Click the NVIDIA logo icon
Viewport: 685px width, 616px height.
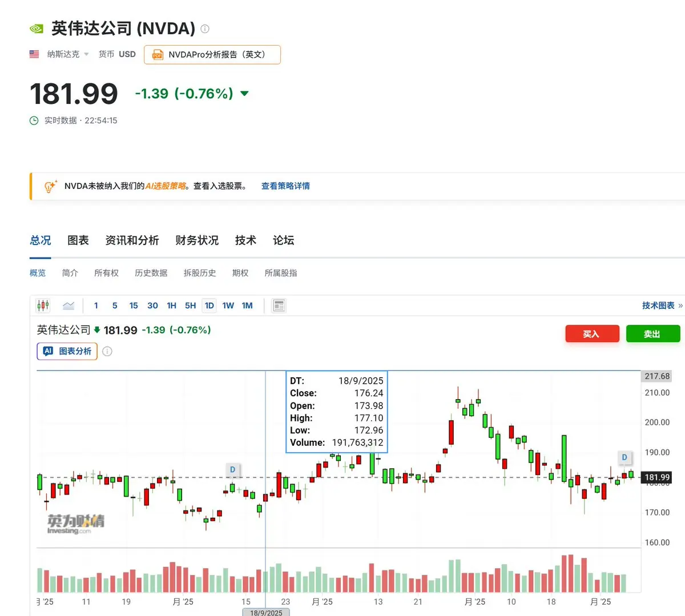[37, 28]
